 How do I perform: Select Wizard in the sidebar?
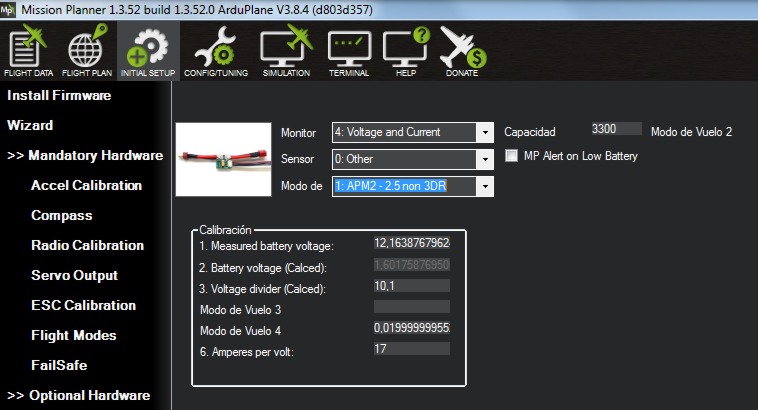click(30, 126)
